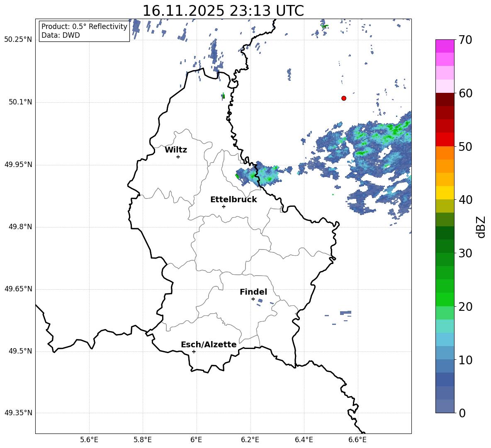Click the 50.1°N latitude label

20,102
